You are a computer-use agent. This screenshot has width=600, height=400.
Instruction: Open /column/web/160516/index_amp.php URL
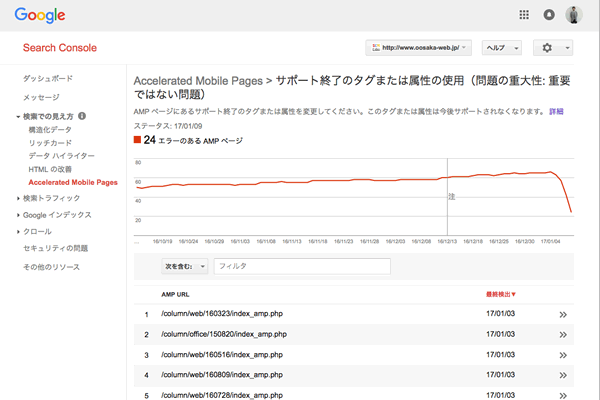(222, 354)
